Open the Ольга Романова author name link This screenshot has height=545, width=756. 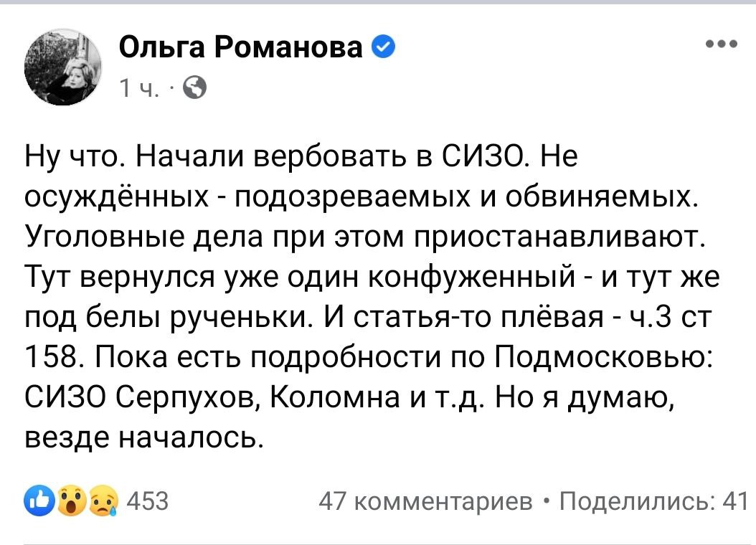(241, 48)
